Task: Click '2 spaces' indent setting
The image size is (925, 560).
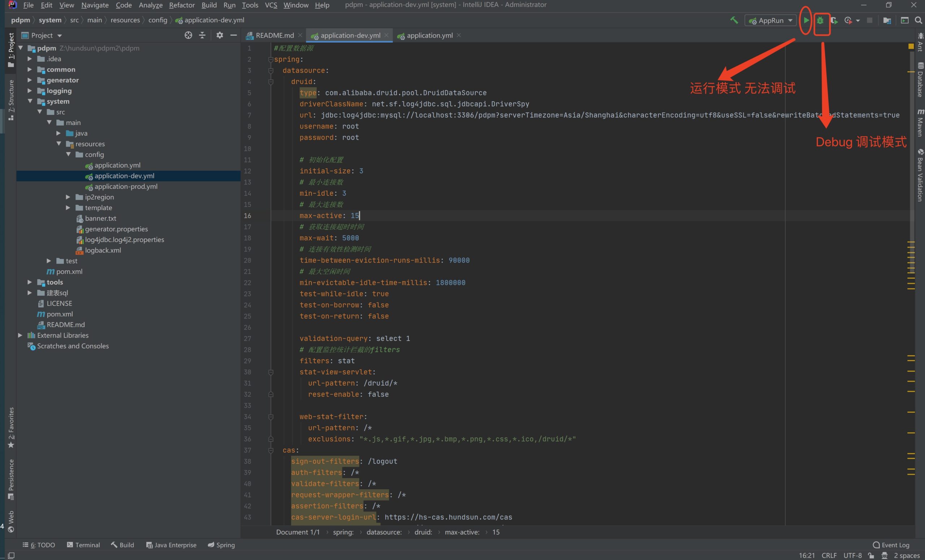Action: point(907,556)
